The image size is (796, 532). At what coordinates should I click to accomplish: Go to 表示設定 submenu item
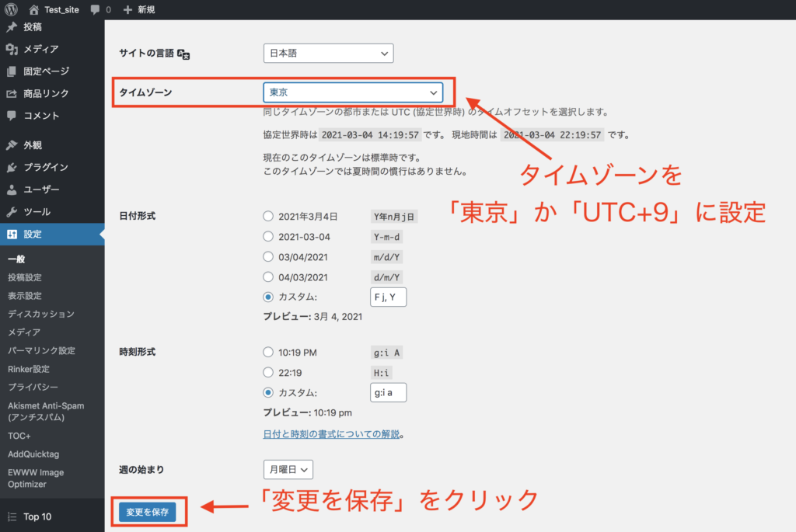coord(25,296)
